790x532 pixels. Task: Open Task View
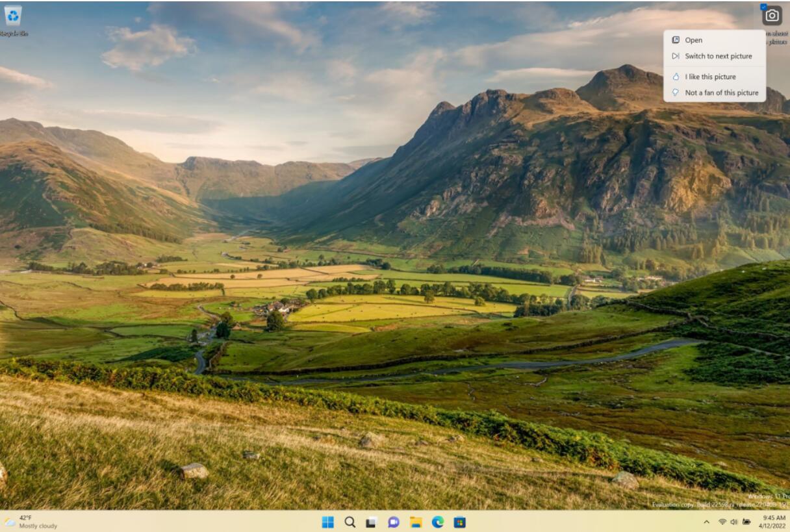(x=370, y=522)
